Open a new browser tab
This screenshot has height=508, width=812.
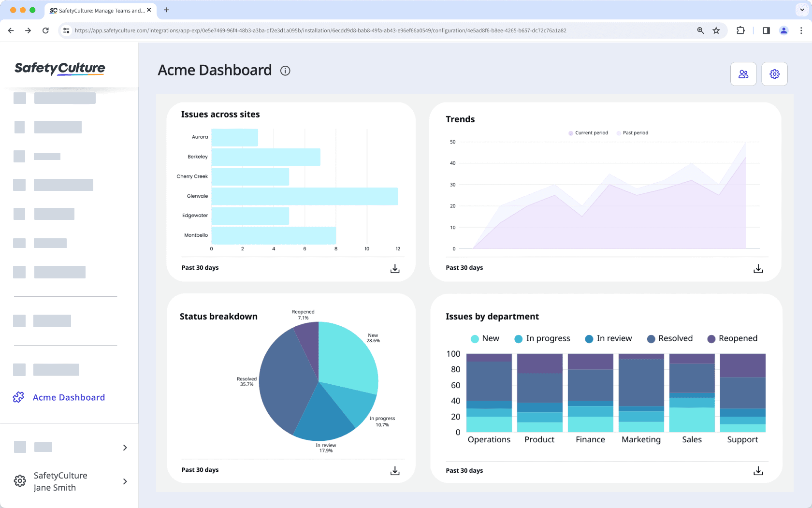[x=166, y=10]
